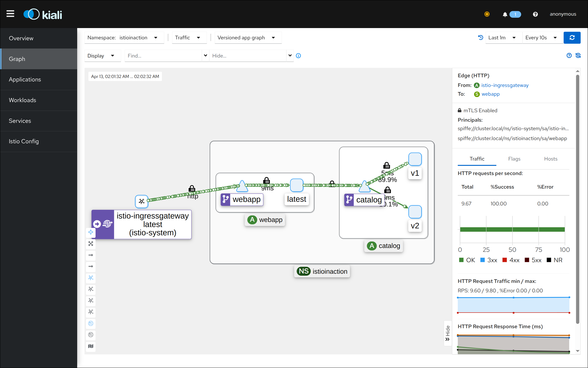
Task: Click the graph help circle icon
Action: (569, 55)
